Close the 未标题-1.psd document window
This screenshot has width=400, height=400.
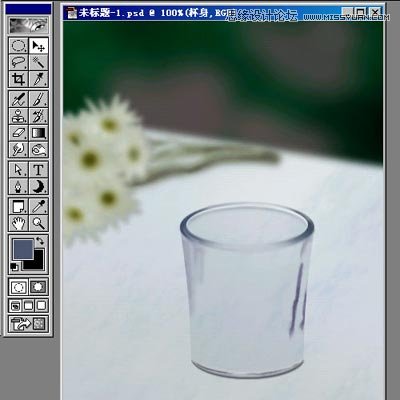[x=375, y=12]
